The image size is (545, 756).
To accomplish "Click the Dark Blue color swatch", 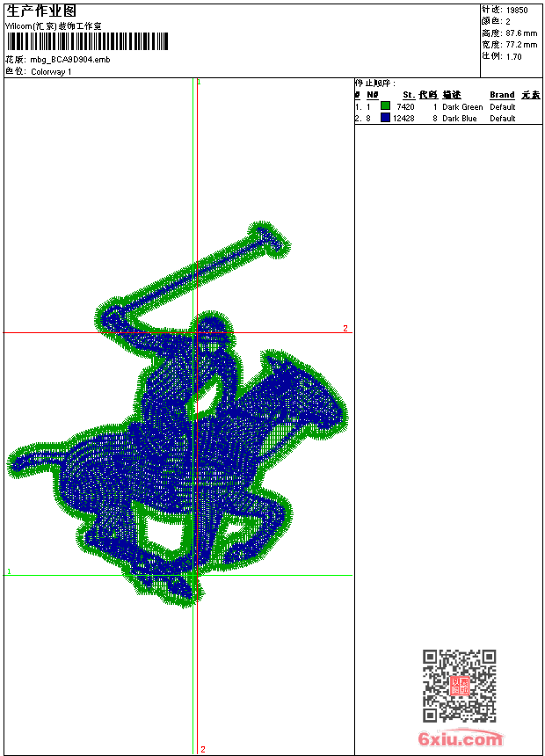I will 385,117.
